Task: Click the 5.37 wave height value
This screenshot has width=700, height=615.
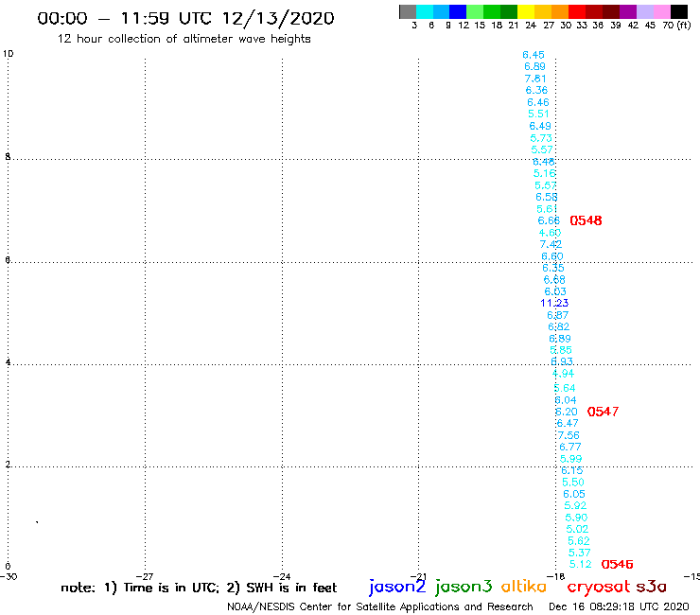Action: click(580, 553)
